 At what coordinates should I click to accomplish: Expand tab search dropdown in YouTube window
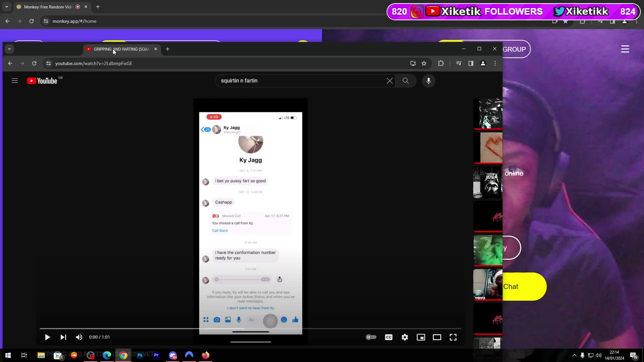(x=9, y=49)
